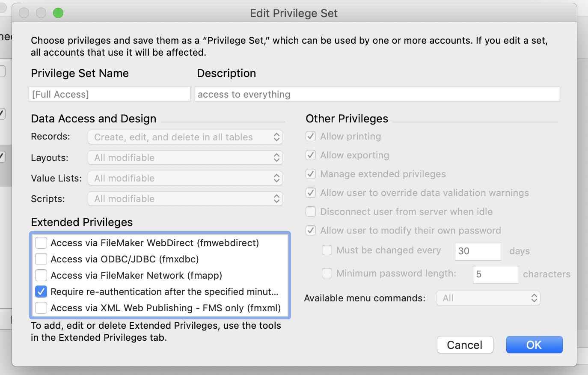This screenshot has width=588, height=375.
Task: Enable Access via XML Web Publishing (fmxml)
Action: 41,308
